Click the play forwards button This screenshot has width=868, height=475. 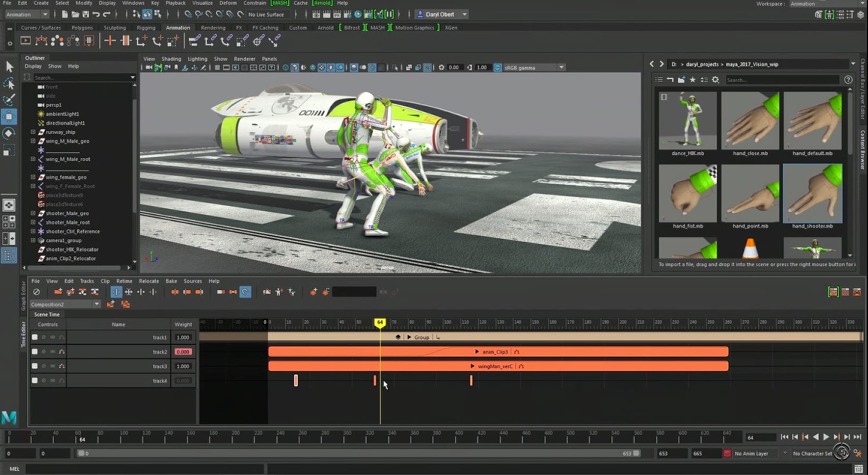[826, 437]
